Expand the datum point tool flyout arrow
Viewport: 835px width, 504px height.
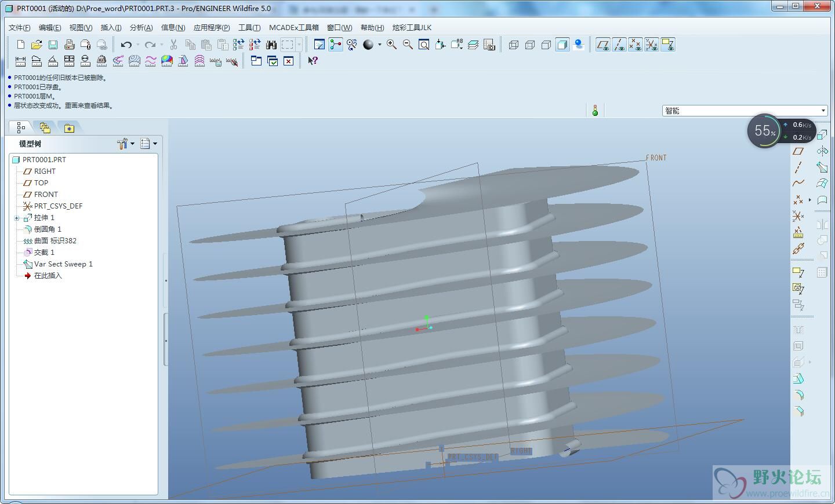point(810,200)
